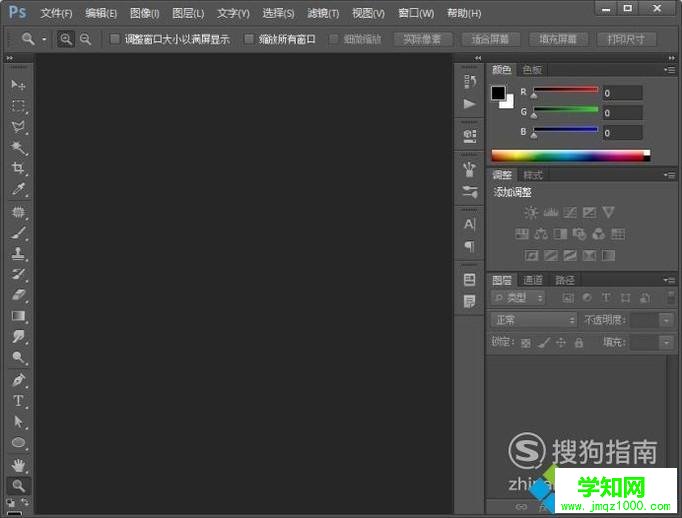This screenshot has width=682, height=518.
Task: Open the Adjustments panel flyout menu
Action: coord(670,175)
